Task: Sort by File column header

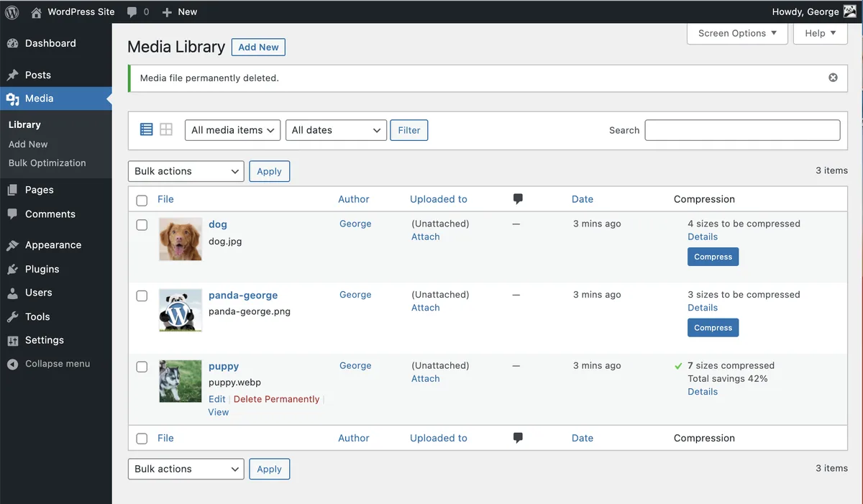Action: coord(165,199)
